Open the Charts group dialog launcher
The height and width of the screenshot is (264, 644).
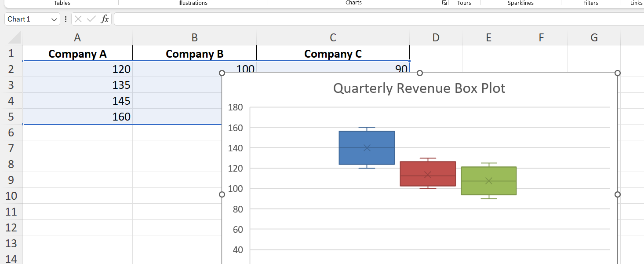(444, 3)
